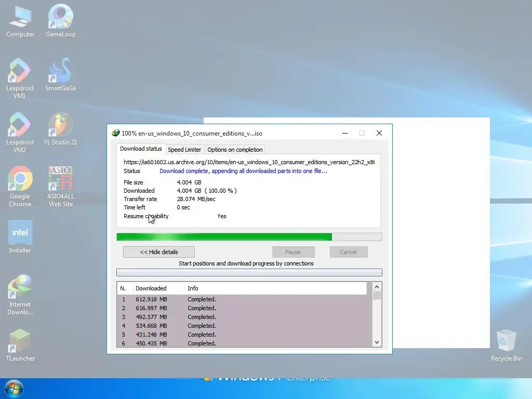This screenshot has height=399, width=532.
Task: Click the Info column header
Action: click(276, 288)
